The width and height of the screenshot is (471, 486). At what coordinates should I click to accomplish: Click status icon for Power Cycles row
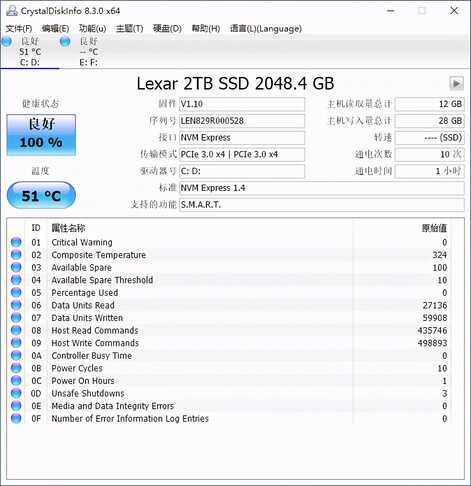click(x=16, y=368)
